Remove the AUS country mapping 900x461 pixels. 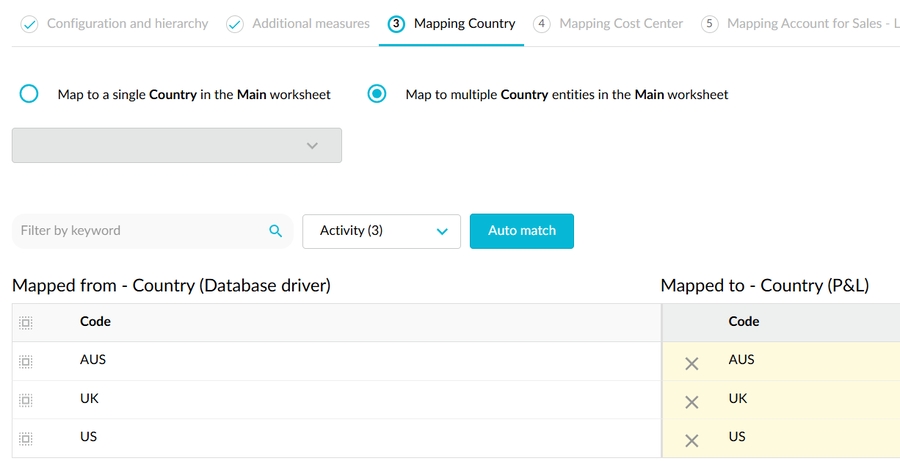coord(691,364)
